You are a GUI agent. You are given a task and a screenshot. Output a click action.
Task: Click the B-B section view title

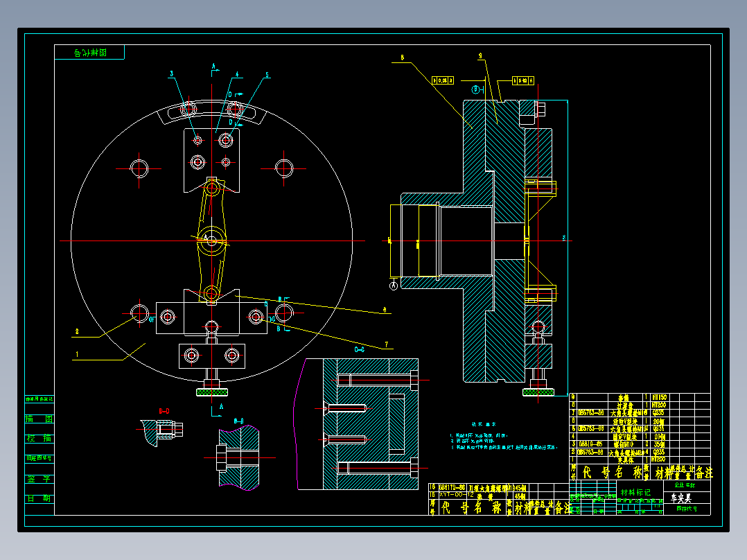pyautogui.click(x=238, y=421)
